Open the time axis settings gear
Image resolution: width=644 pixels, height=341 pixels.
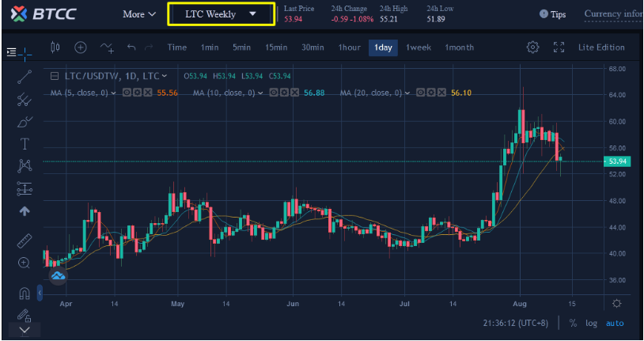(x=616, y=304)
